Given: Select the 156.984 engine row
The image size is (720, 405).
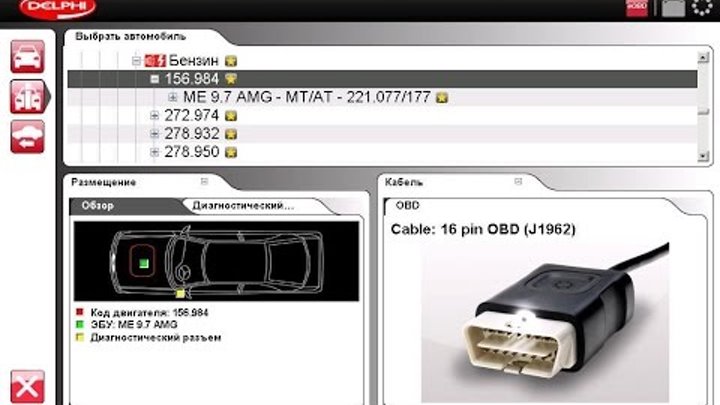Looking at the screenshot, I should click(x=382, y=79).
